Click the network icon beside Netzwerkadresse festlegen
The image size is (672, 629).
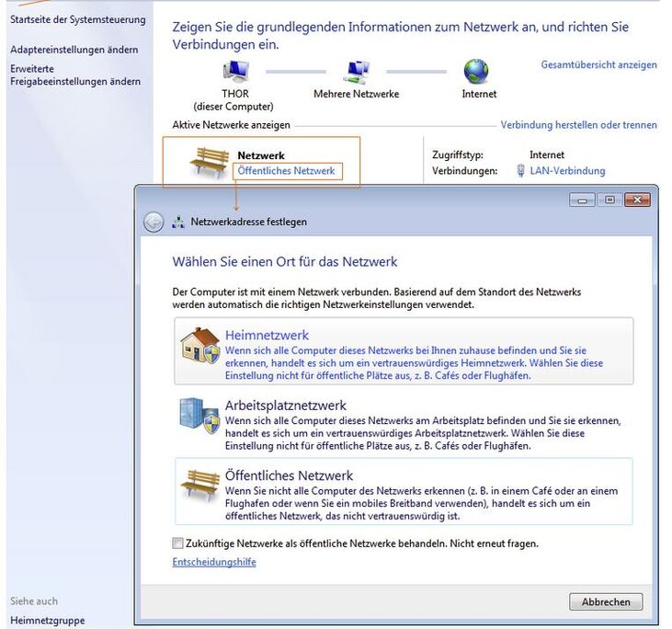point(178,223)
